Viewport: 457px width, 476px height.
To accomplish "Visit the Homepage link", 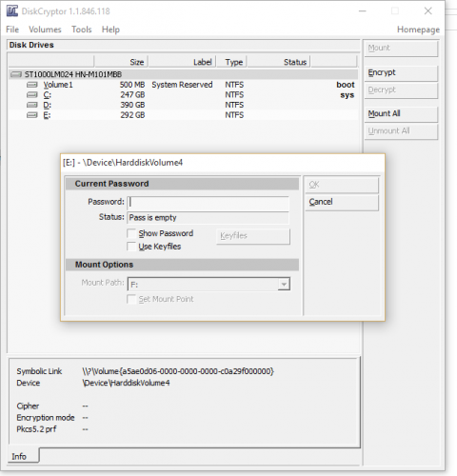I will tap(418, 30).
